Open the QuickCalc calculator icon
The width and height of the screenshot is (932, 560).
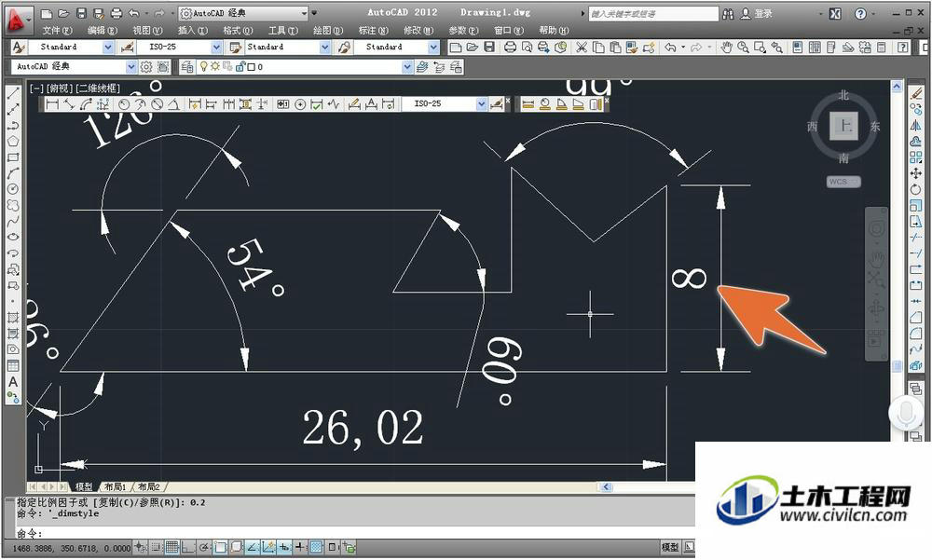point(882,47)
